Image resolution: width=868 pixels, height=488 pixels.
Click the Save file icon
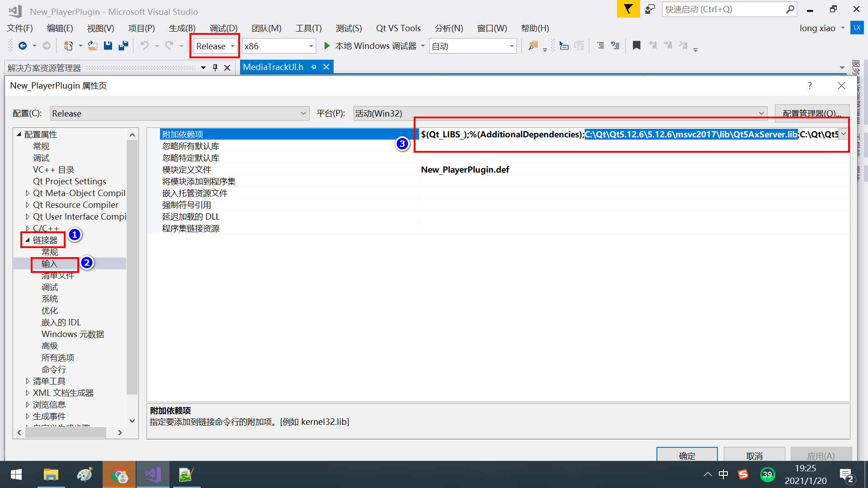click(x=108, y=46)
